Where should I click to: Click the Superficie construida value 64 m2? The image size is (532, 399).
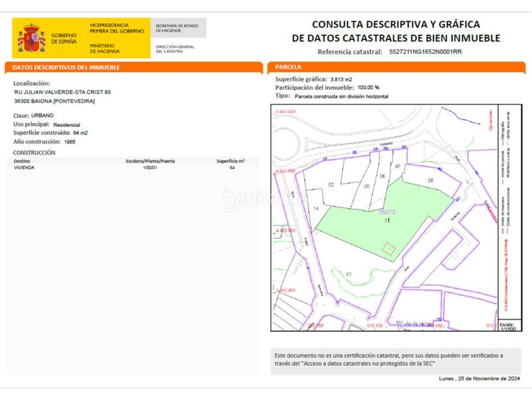(80, 133)
